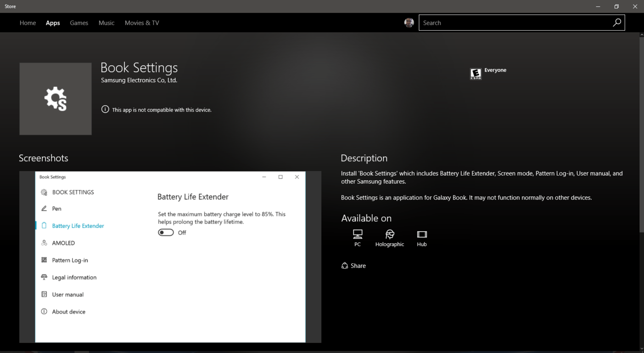Click the ESRB Everyone rating icon
The width and height of the screenshot is (644, 353).
(x=476, y=74)
